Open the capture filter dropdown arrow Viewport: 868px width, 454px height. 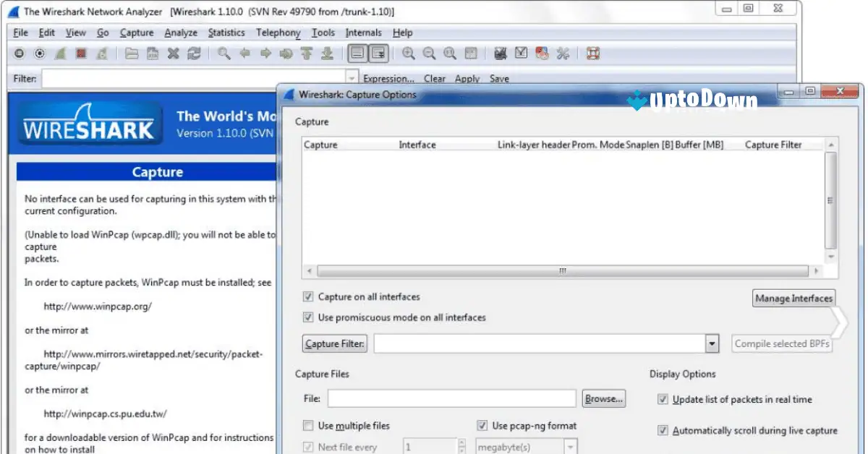(712, 343)
